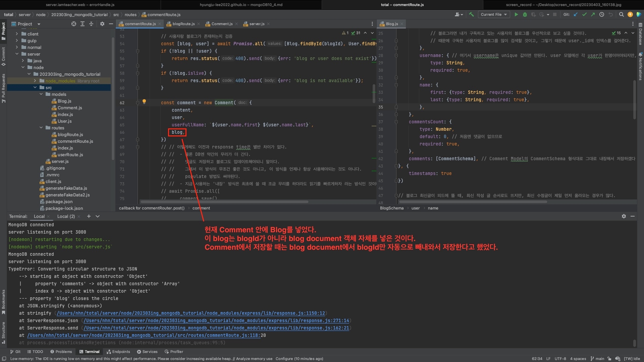Viewport: 644px width, 362px height.
Task: Open the TODO tool window tab
Action: tap(35, 352)
